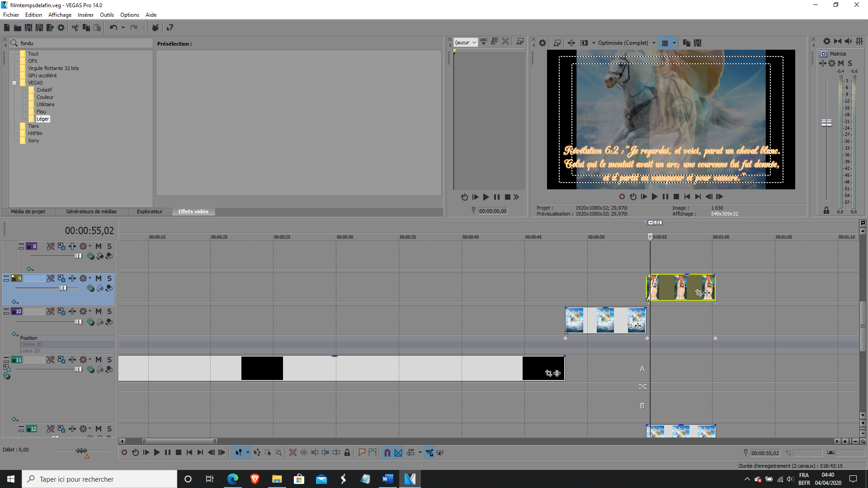Open the Insérer menu
The image size is (868, 488).
[85, 15]
